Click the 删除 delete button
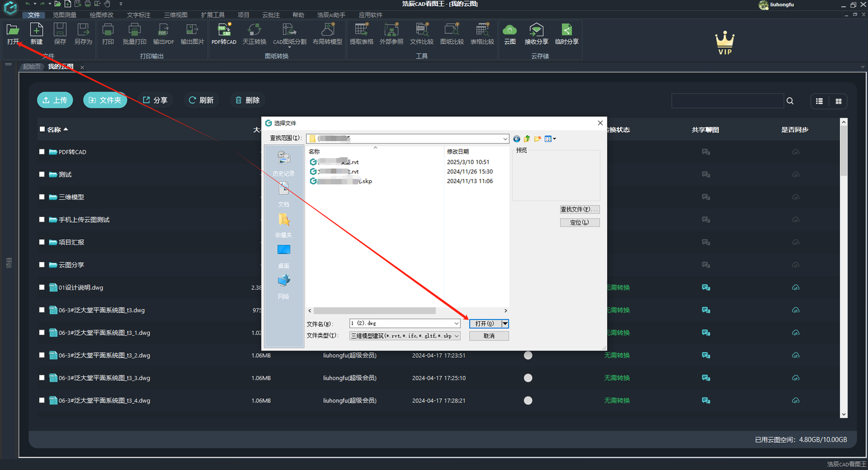868x470 pixels. (x=248, y=100)
